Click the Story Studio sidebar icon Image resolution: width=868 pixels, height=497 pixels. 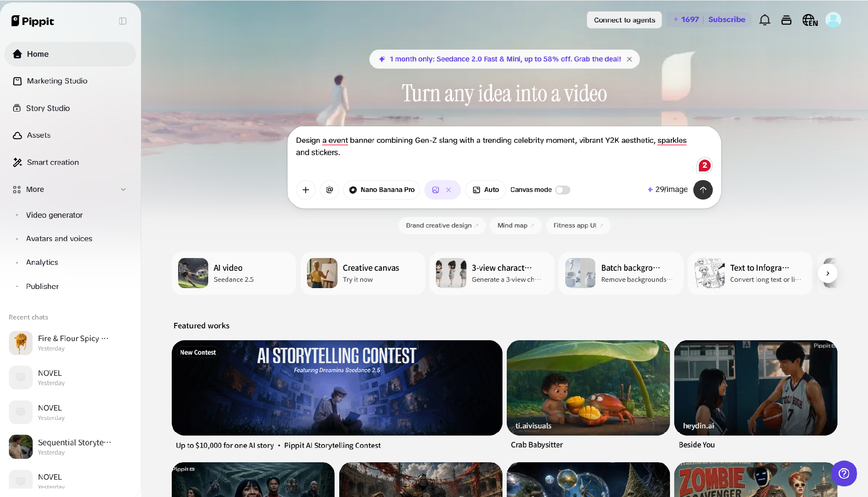17,108
